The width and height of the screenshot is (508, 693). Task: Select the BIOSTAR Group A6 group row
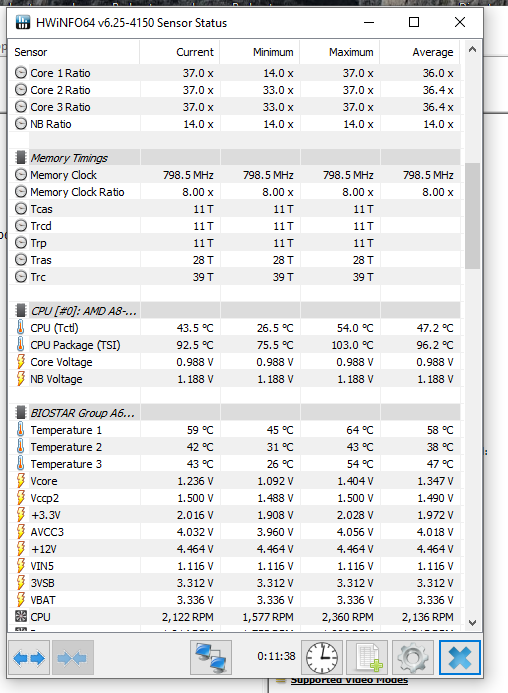coord(234,413)
